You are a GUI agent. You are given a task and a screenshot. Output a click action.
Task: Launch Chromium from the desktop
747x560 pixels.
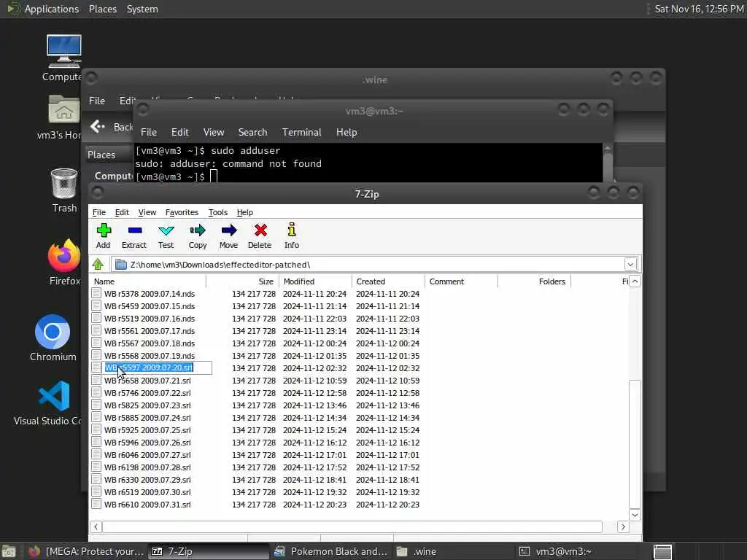[53, 338]
